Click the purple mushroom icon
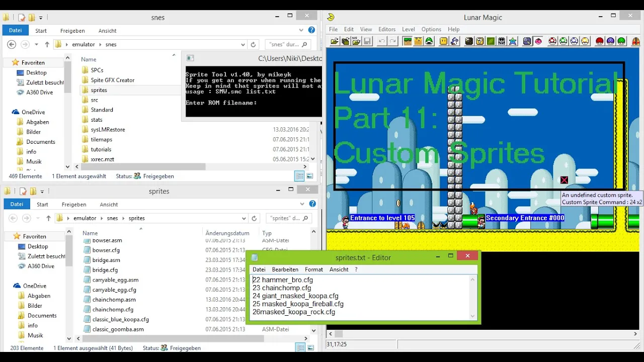This screenshot has width=644, height=362. coord(611,41)
